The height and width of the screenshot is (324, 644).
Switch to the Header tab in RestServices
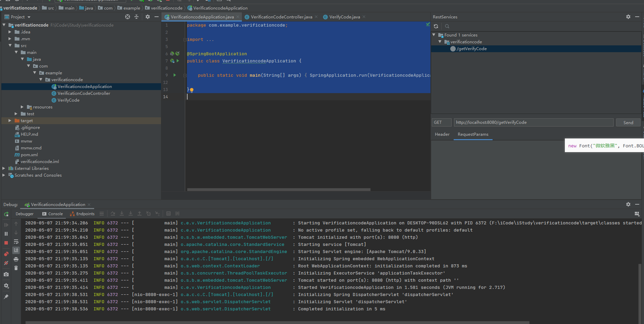click(x=442, y=134)
